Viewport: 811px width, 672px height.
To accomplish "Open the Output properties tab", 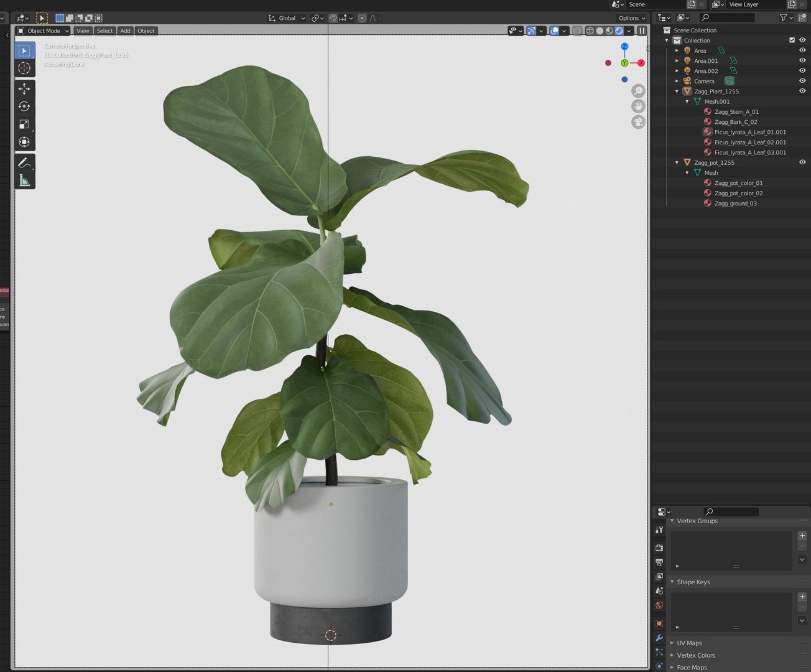I will tap(659, 562).
